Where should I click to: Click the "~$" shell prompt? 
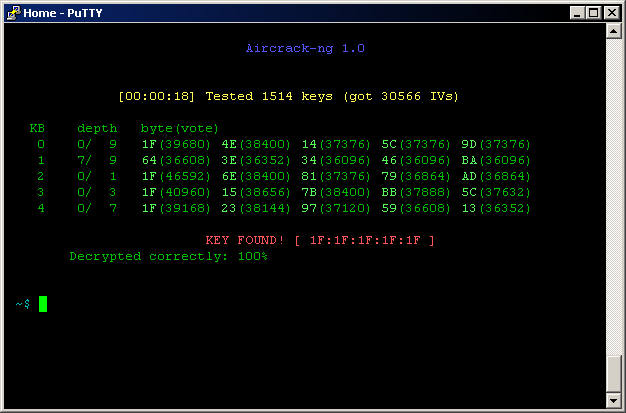[23, 304]
